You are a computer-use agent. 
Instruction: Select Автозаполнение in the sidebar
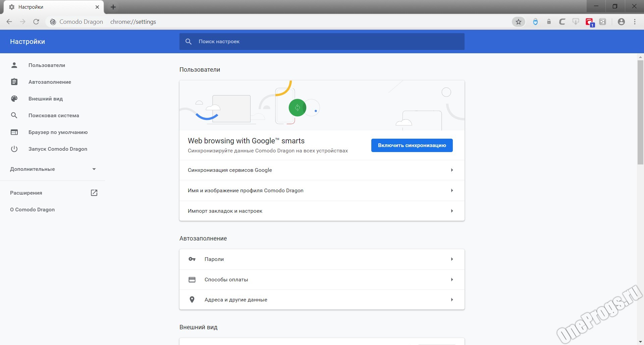click(50, 82)
